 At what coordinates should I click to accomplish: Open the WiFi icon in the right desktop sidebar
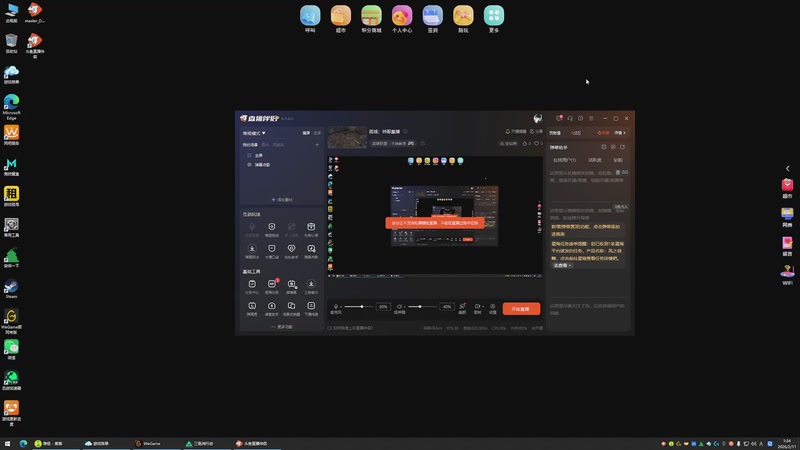coord(787,275)
